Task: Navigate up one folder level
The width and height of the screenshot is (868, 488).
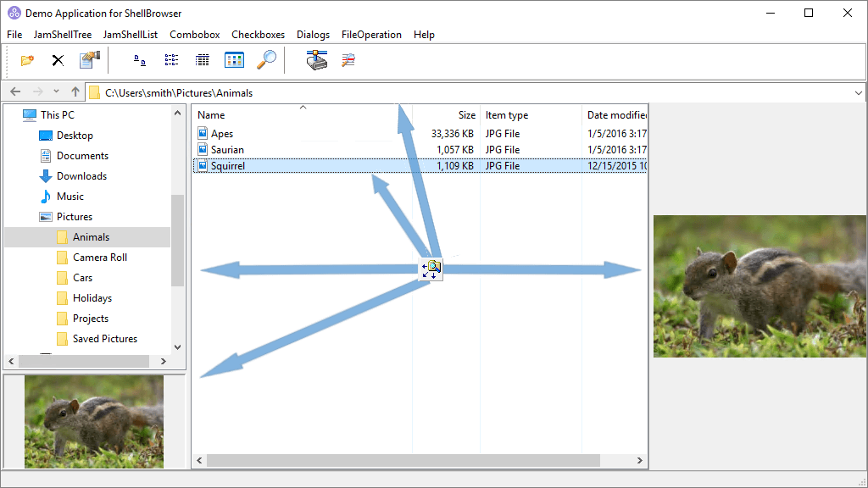Action: click(x=75, y=92)
